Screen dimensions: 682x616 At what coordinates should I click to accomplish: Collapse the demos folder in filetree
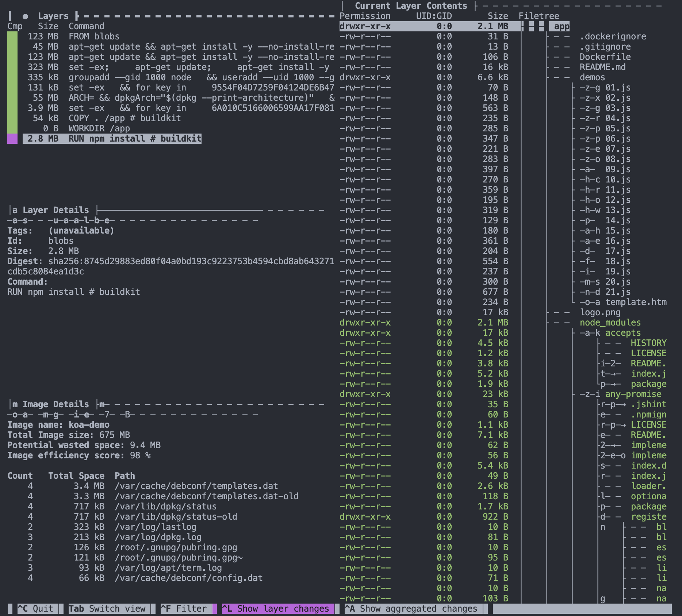(592, 77)
